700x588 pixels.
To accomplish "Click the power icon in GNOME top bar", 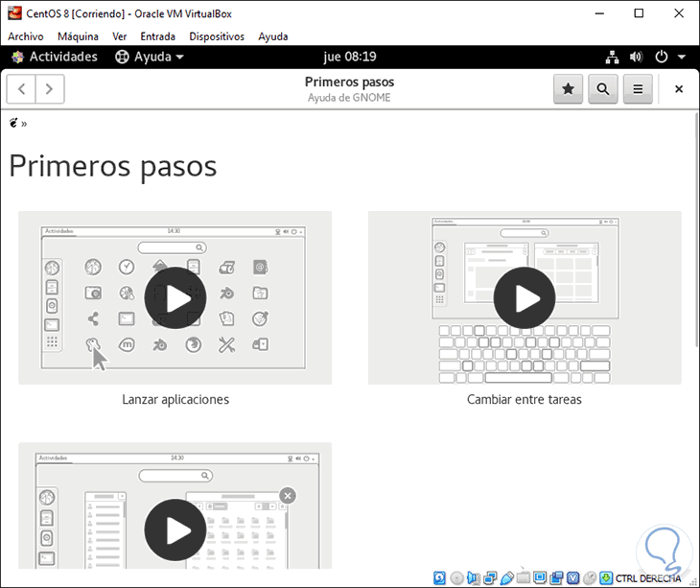I will pyautogui.click(x=661, y=57).
